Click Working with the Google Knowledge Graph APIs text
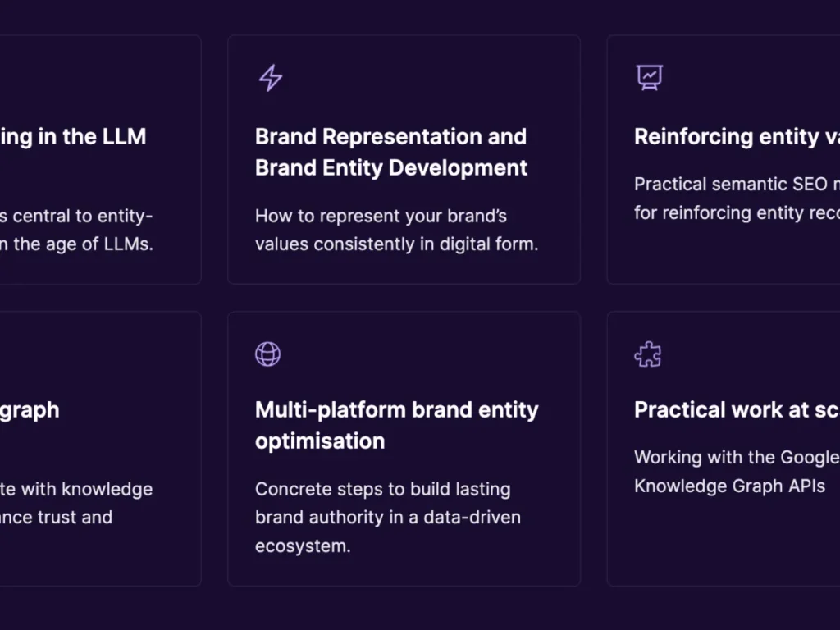 click(x=736, y=472)
